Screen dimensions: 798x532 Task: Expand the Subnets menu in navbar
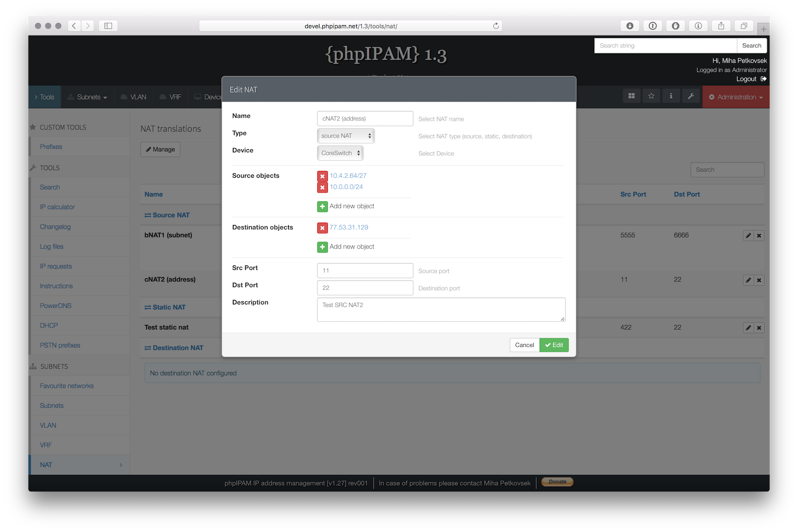[87, 97]
